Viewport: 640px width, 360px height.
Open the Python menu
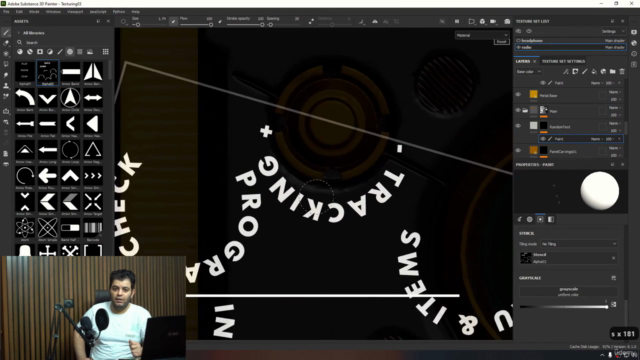[119, 12]
